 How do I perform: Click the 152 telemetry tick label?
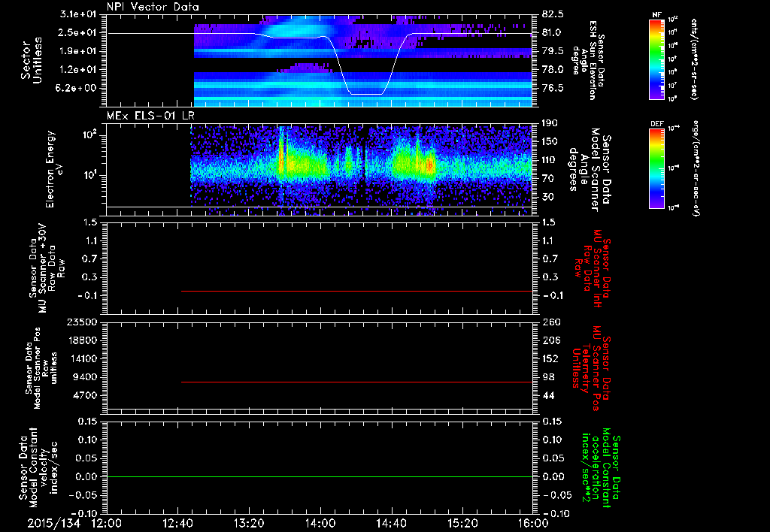click(550, 358)
